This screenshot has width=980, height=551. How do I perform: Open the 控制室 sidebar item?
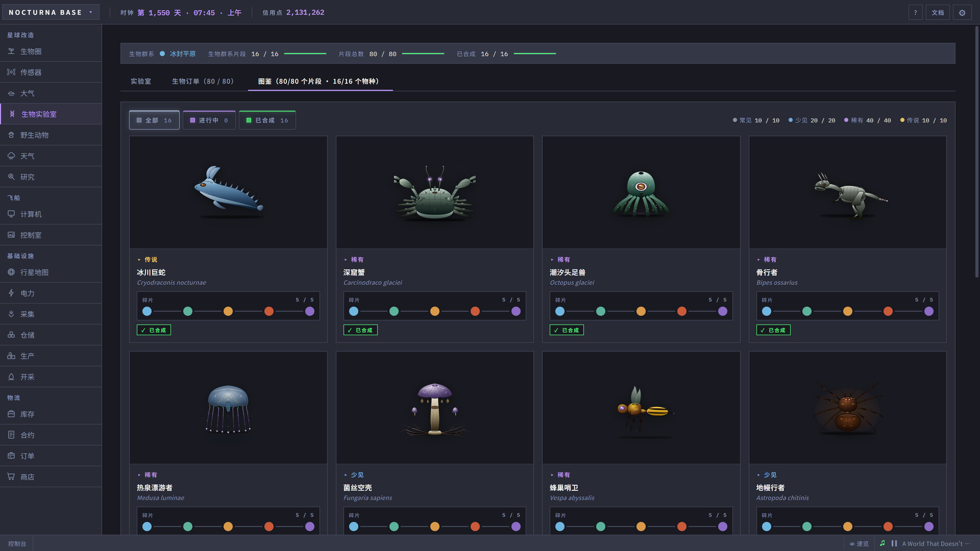click(51, 235)
